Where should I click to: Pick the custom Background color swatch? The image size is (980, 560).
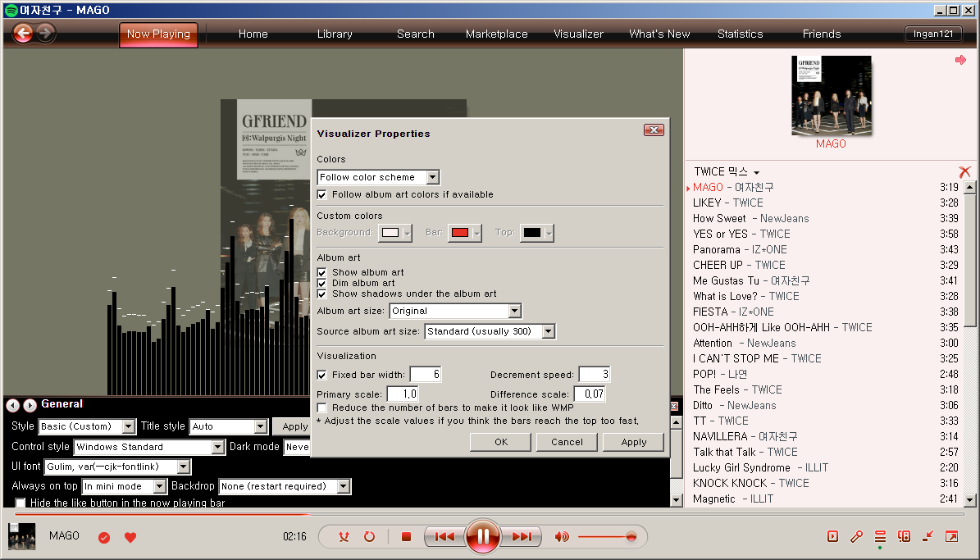coord(395,233)
